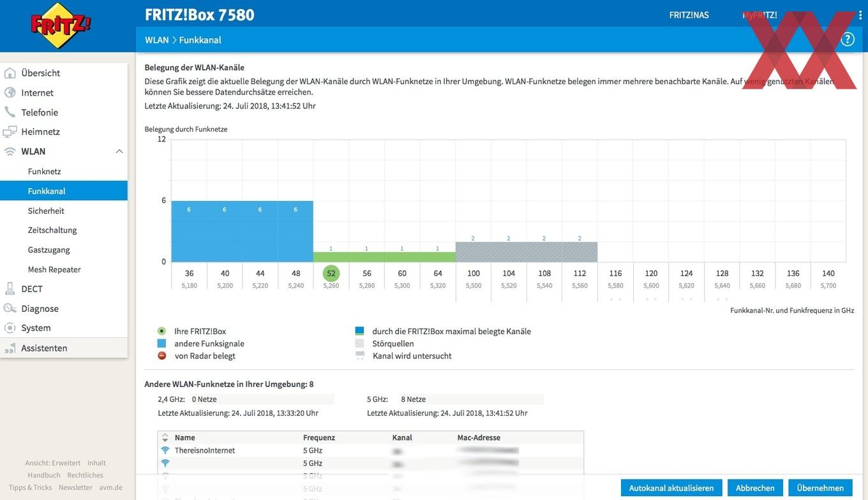The image size is (868, 500).
Task: Click the Assistenten wizard icon
Action: click(x=10, y=348)
